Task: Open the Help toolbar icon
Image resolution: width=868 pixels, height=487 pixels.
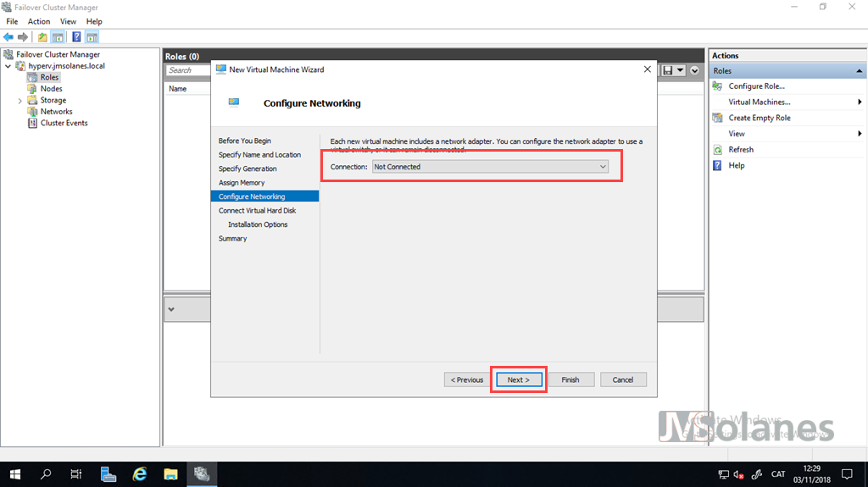Action: click(x=76, y=37)
